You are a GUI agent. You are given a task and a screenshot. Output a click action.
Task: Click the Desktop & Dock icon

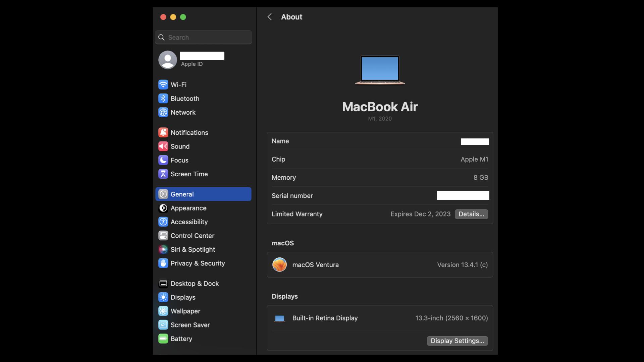coord(163,284)
